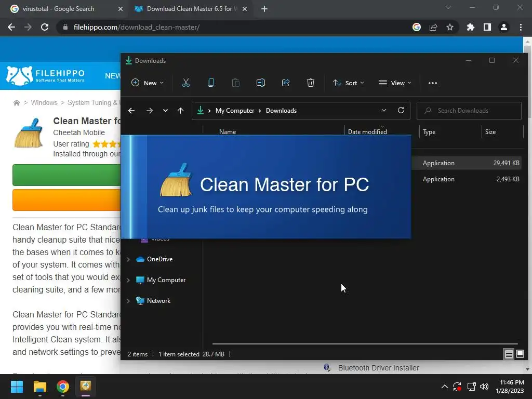This screenshot has height=399, width=532.
Task: Focus the Search Downloads field
Action: point(469,111)
